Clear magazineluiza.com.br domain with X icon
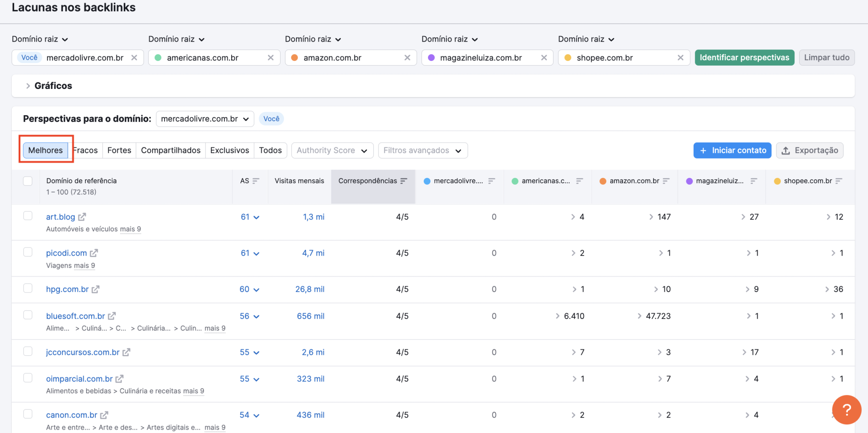Viewport: 868px width, 433px height. (x=544, y=58)
